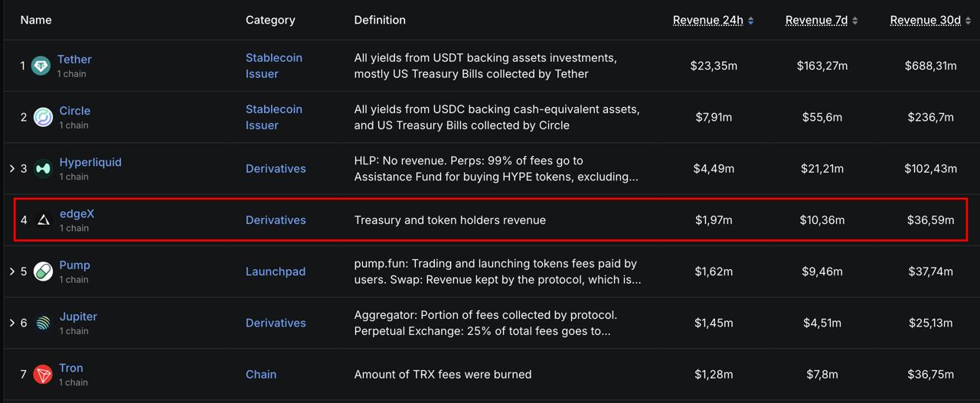Image resolution: width=980 pixels, height=403 pixels.
Task: Sort by Revenue 24h arrows icon
Action: [750, 21]
